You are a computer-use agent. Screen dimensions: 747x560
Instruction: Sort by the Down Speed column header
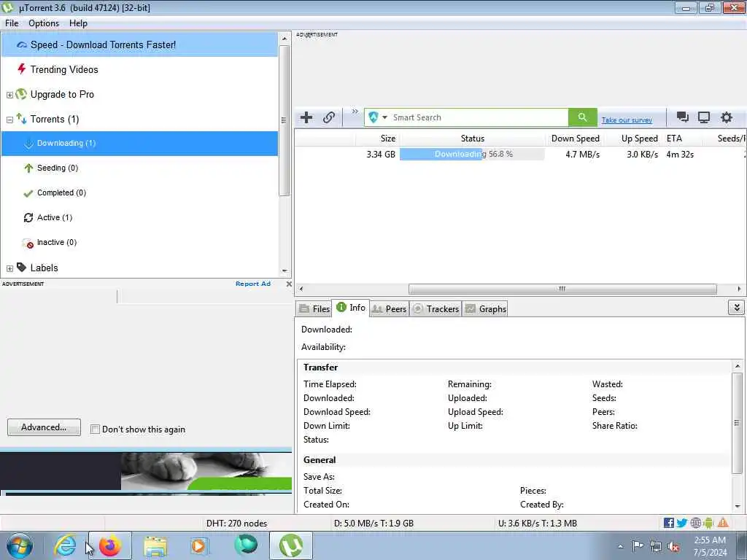point(575,138)
